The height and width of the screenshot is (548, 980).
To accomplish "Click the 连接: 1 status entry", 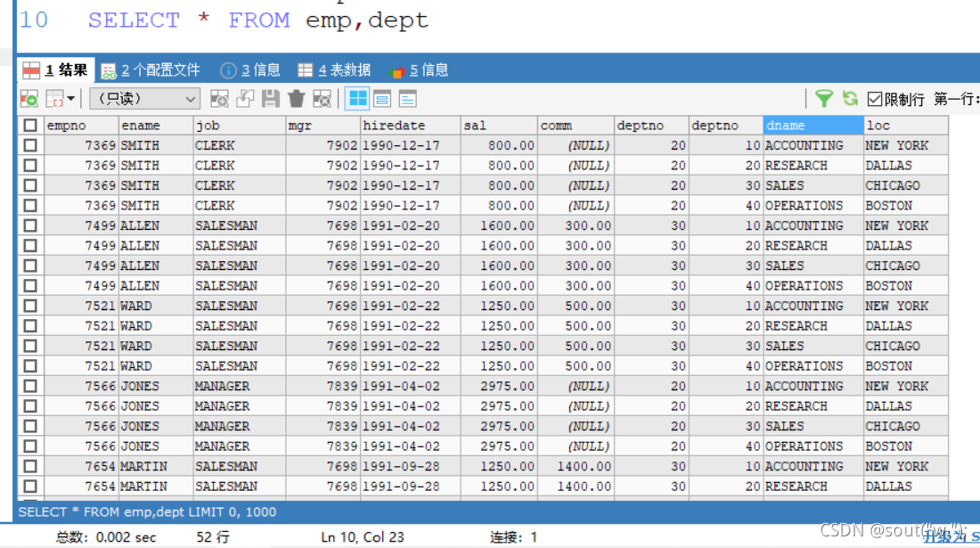I will click(513, 536).
